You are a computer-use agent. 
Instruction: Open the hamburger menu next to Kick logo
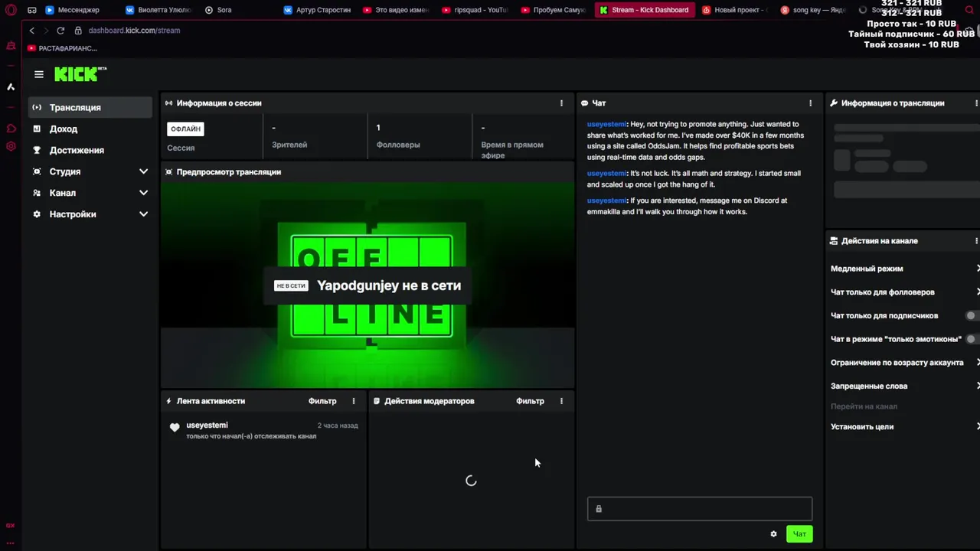click(39, 74)
